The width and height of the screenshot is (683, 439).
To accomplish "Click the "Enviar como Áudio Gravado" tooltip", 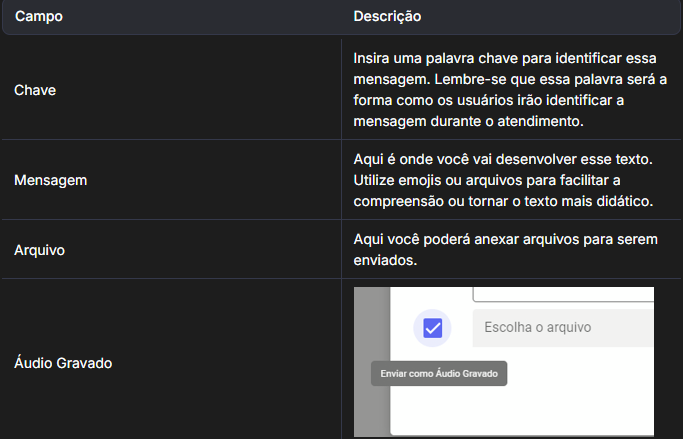I will (x=439, y=374).
